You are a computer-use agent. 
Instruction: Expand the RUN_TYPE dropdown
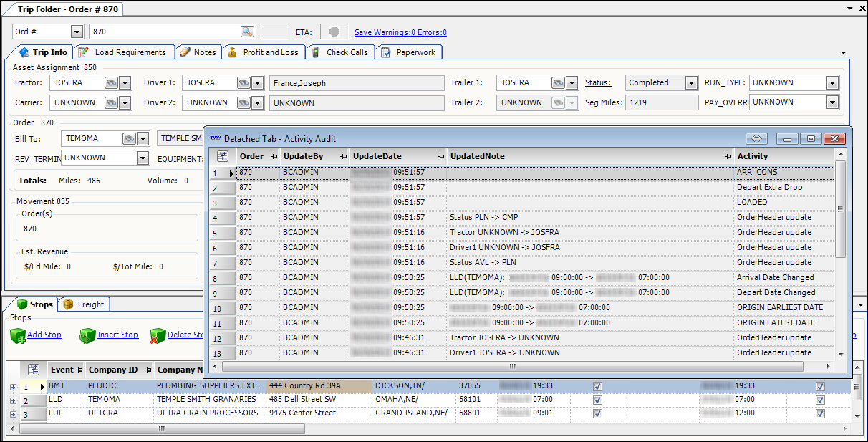(x=831, y=83)
